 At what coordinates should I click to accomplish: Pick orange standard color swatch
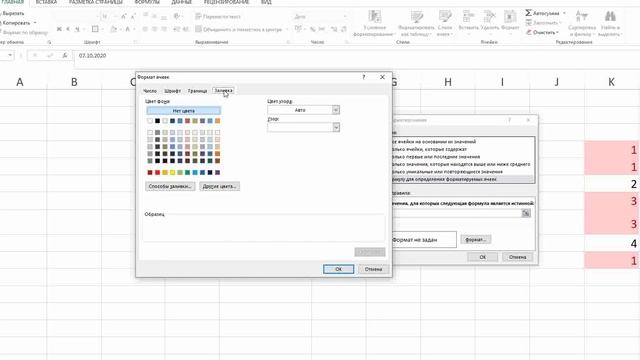(165, 173)
